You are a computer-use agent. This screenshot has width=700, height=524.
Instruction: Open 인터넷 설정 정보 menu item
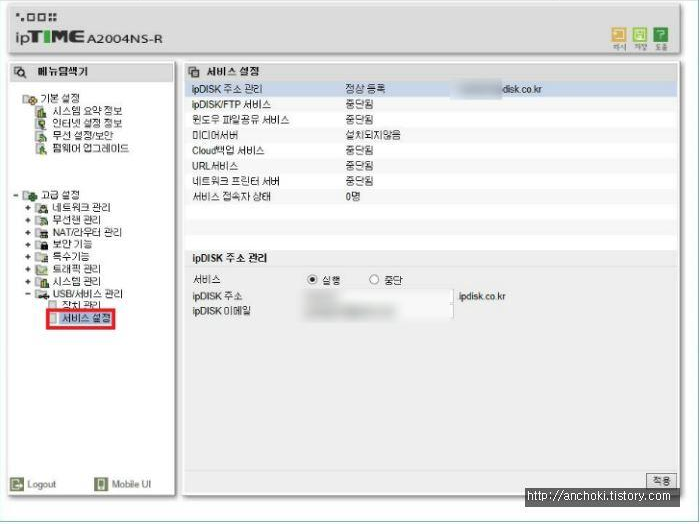[87, 124]
